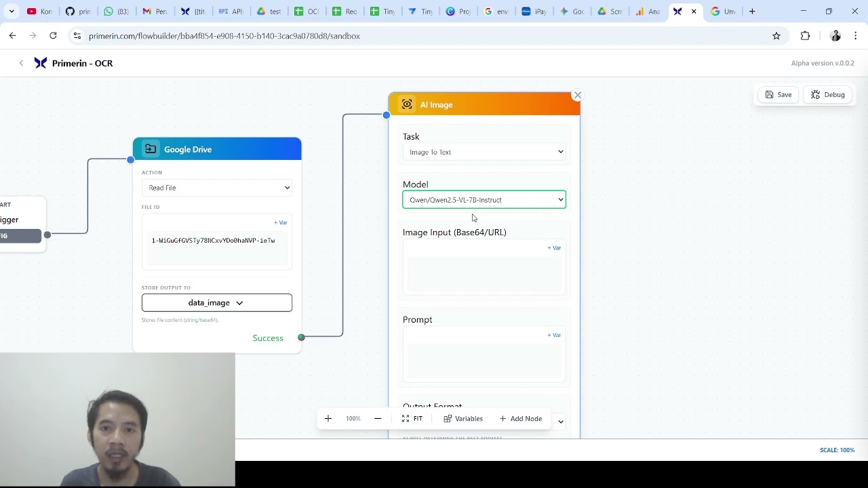This screenshot has height=488, width=868.
Task: Zoom out the canvas with minus icon
Action: coord(378,419)
